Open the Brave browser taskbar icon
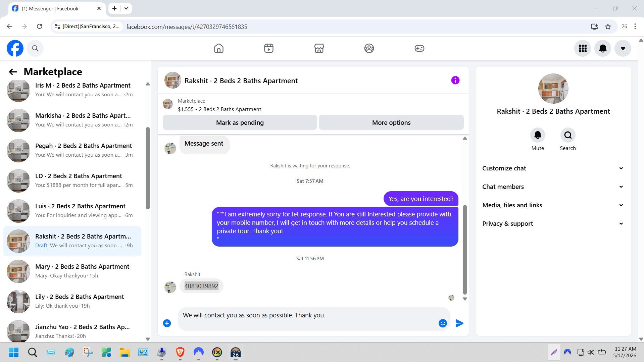This screenshot has height=362, width=644. [180, 353]
